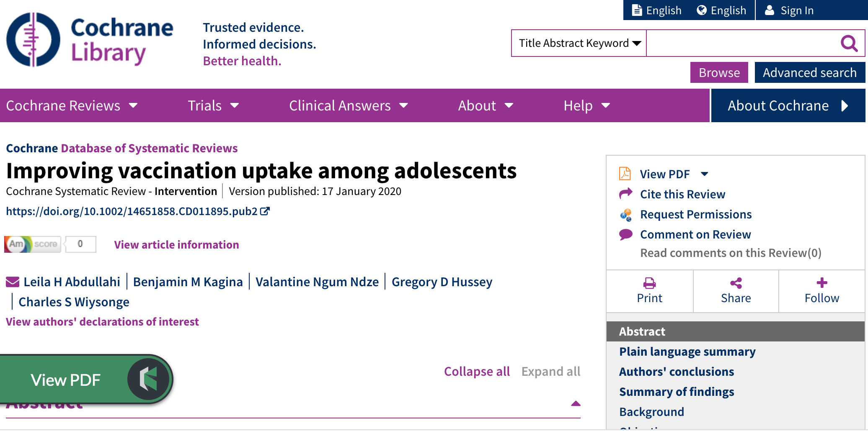The width and height of the screenshot is (868, 431).
Task: Click Expand all sections link
Action: [x=550, y=372]
